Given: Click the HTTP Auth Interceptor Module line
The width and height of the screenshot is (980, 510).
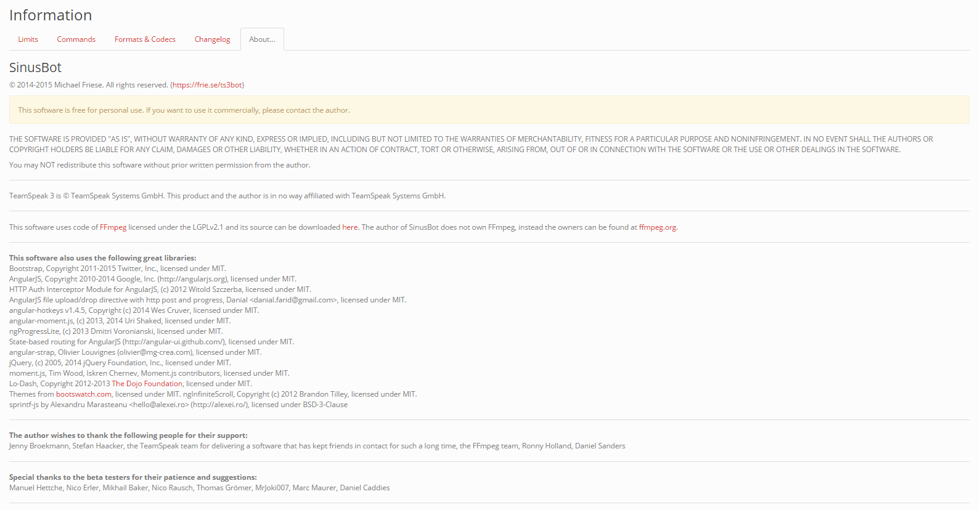Looking at the screenshot, I should (x=160, y=289).
